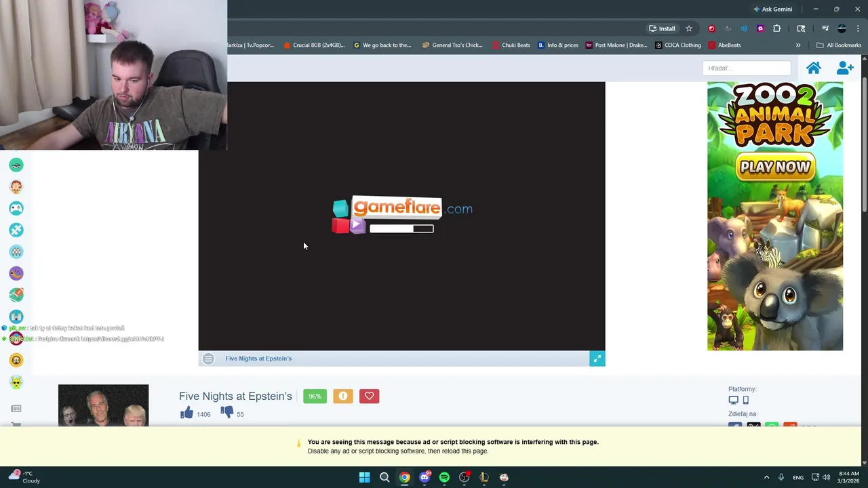
Task: Click the Hľadať search input field
Action: (x=747, y=68)
